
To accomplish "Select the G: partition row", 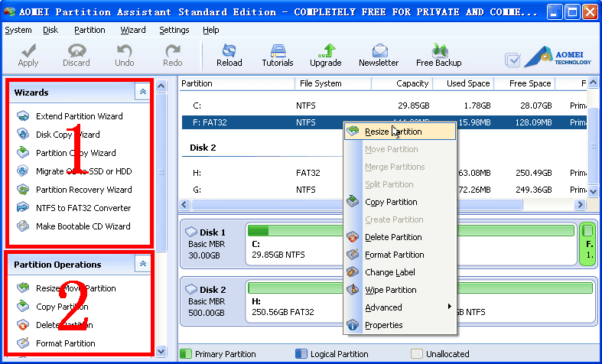I will pos(384,190).
